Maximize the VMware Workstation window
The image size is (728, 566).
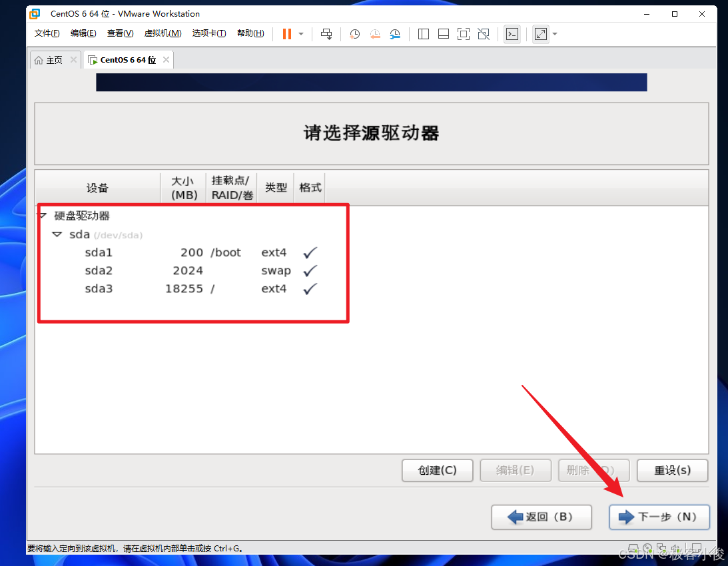coord(675,14)
